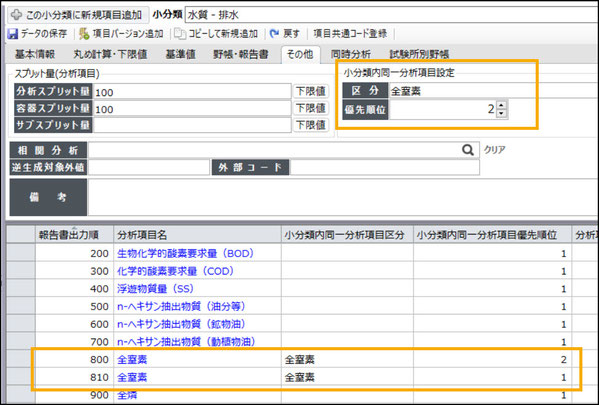Open 全燐 link in row 900

127,395
